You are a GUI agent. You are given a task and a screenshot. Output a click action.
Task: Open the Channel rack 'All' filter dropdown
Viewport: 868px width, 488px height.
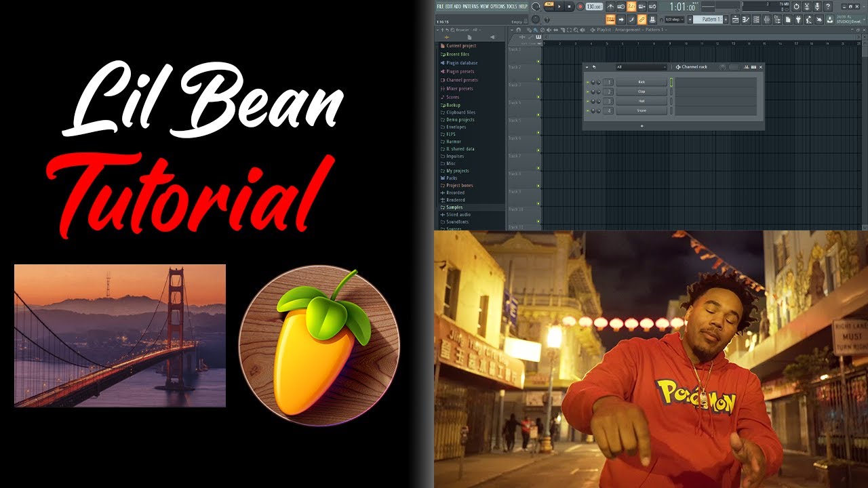pos(642,67)
